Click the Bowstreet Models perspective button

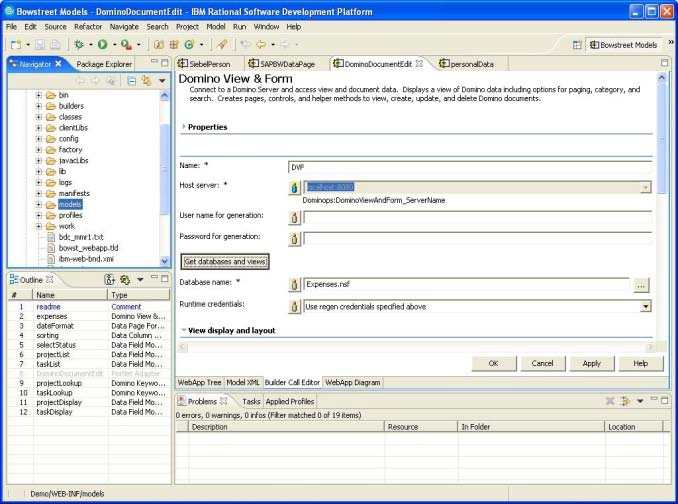click(x=624, y=45)
